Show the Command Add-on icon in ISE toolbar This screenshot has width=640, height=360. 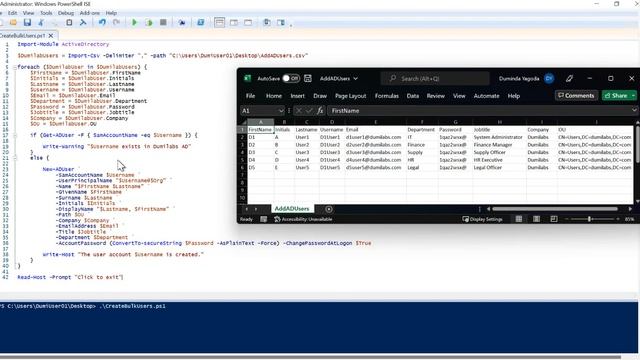[281, 23]
